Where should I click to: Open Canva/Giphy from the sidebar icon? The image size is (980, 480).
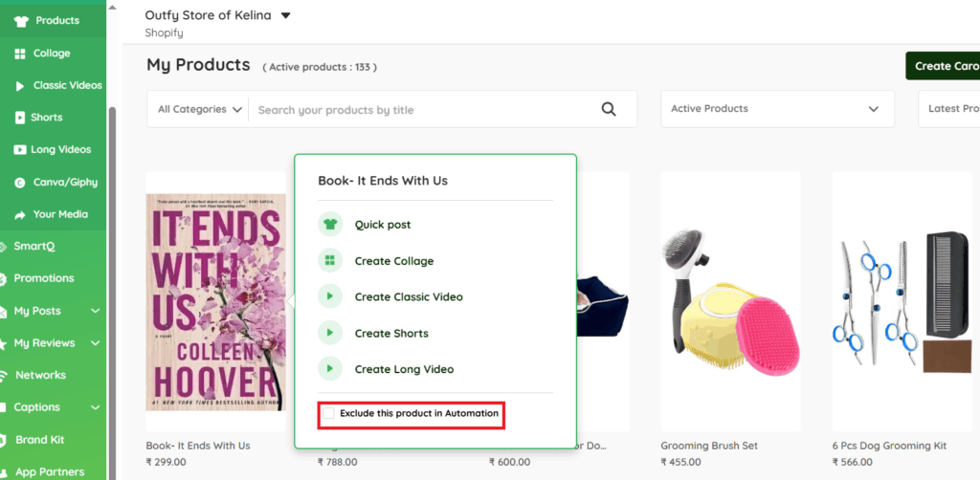(x=20, y=182)
